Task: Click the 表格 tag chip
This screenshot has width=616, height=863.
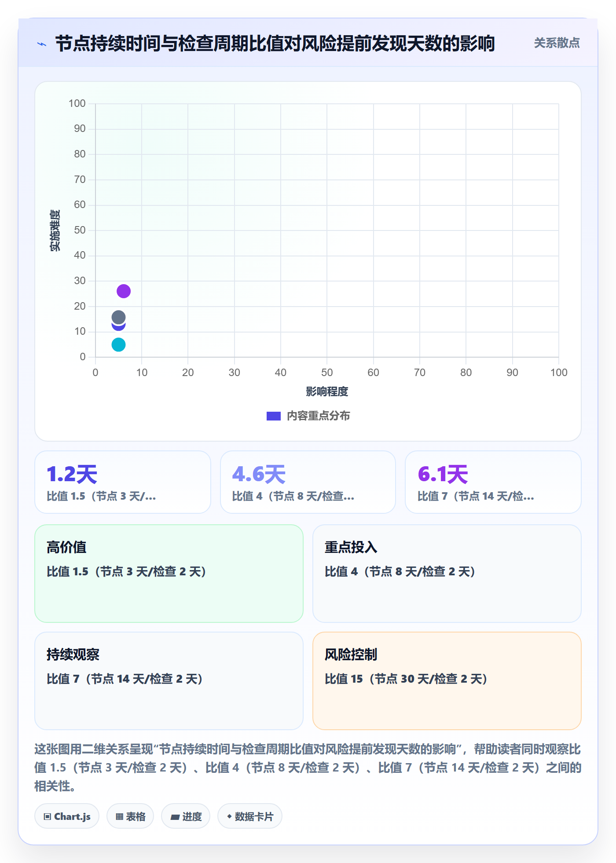Action: (130, 816)
